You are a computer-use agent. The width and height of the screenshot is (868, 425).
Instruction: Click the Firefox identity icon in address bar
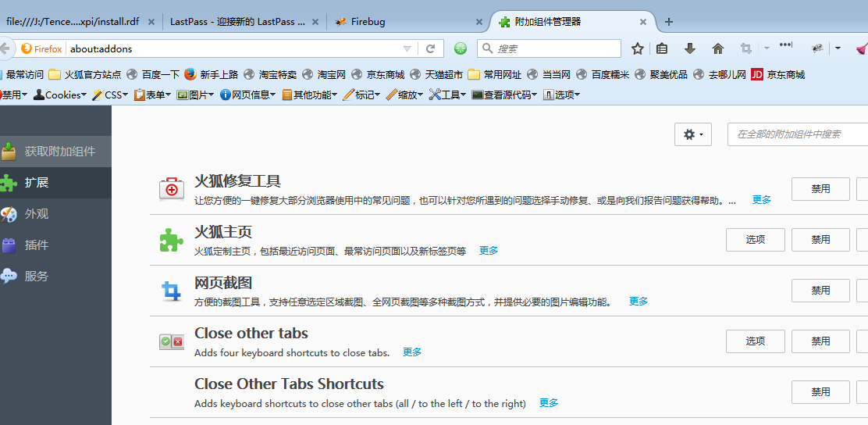41,48
